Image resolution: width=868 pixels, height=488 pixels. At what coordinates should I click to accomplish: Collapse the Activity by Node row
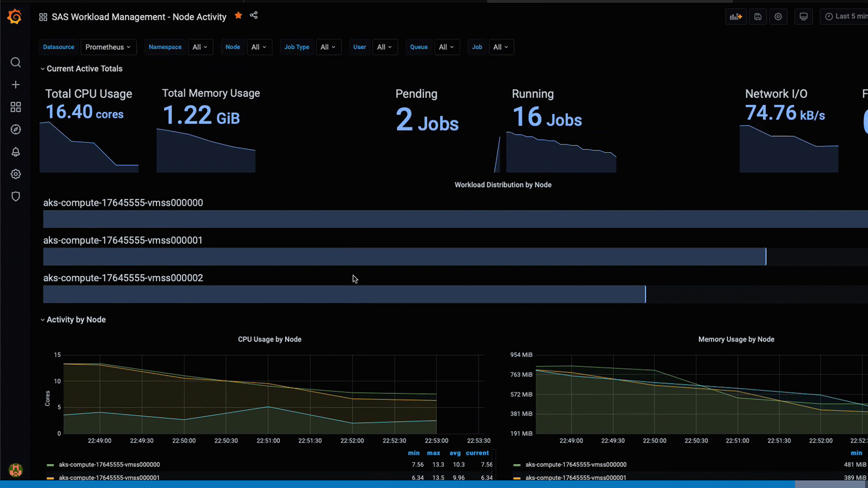[x=73, y=319]
